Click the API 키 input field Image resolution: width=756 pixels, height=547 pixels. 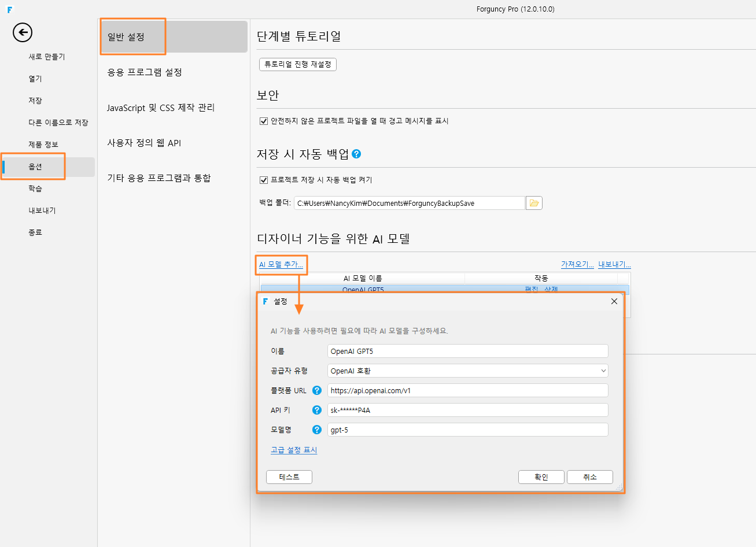(468, 410)
